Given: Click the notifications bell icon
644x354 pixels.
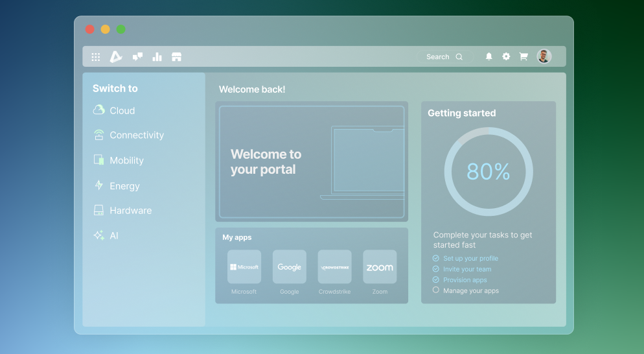Looking at the screenshot, I should [489, 56].
